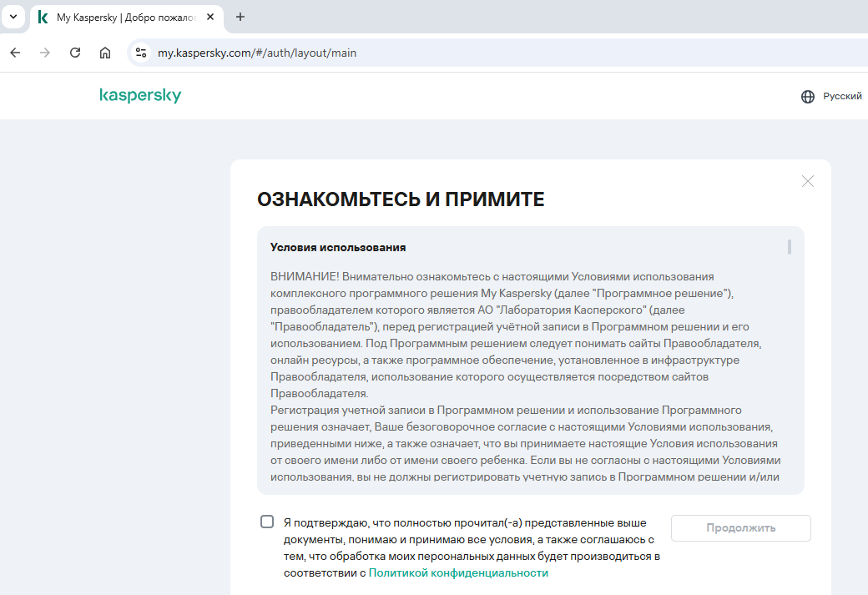Open the Русский language selector
This screenshot has width=868, height=595.
(x=842, y=96)
